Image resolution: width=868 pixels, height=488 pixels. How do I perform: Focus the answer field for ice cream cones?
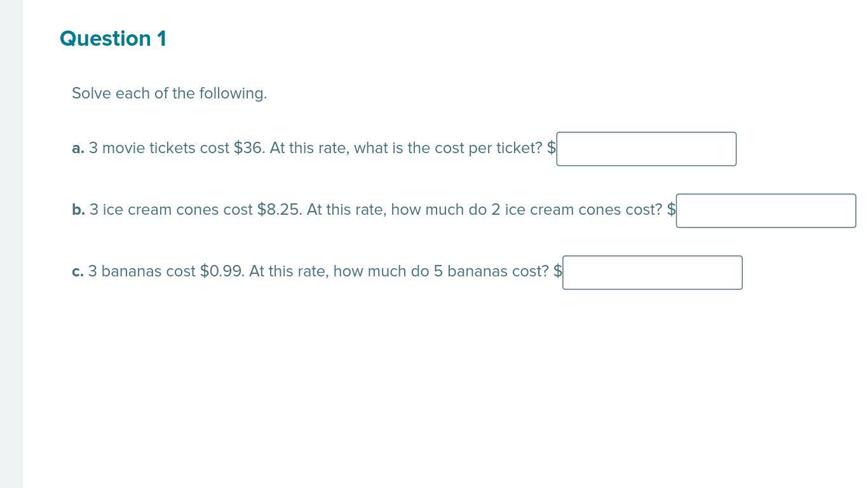point(766,210)
